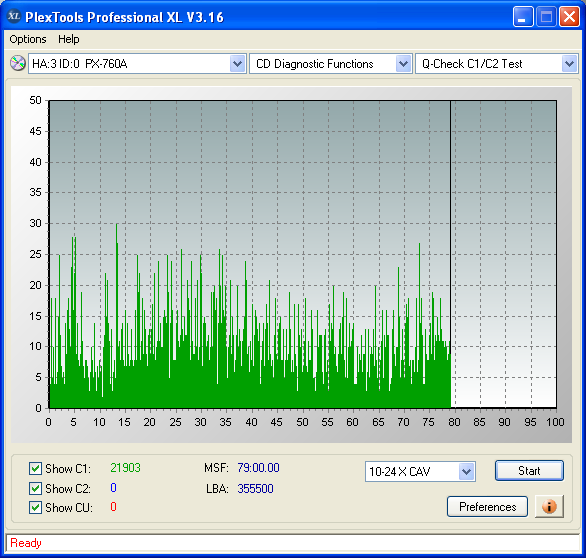Click the orange info icon button
Image resolution: width=586 pixels, height=558 pixels.
coord(549,507)
